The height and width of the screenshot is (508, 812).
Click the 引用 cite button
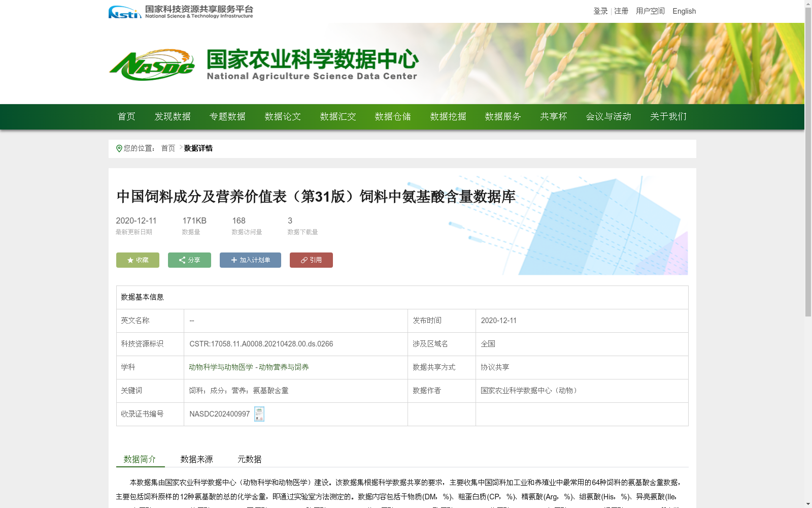click(311, 260)
